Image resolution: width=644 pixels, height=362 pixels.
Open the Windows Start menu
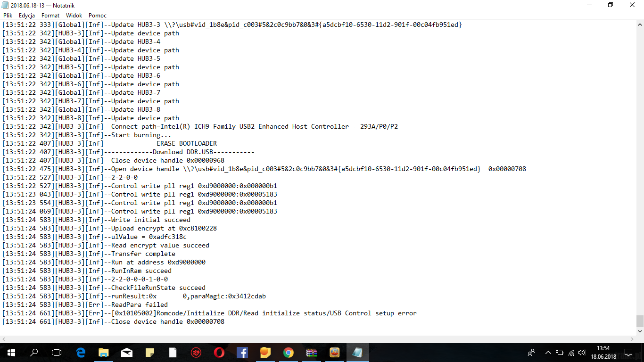coord(11,353)
